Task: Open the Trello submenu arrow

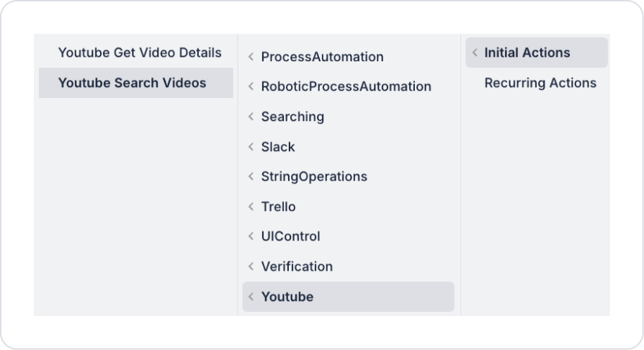Action: (251, 207)
